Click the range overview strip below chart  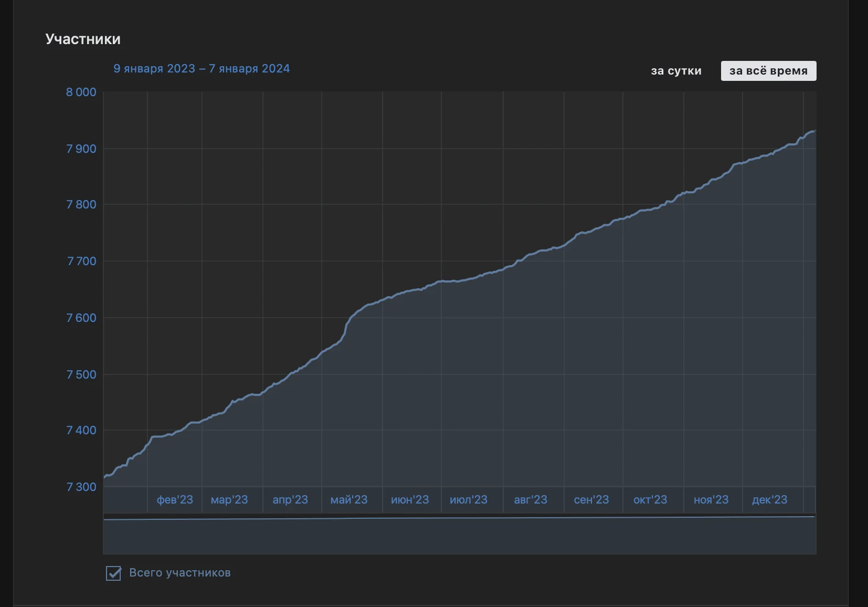tap(459, 533)
